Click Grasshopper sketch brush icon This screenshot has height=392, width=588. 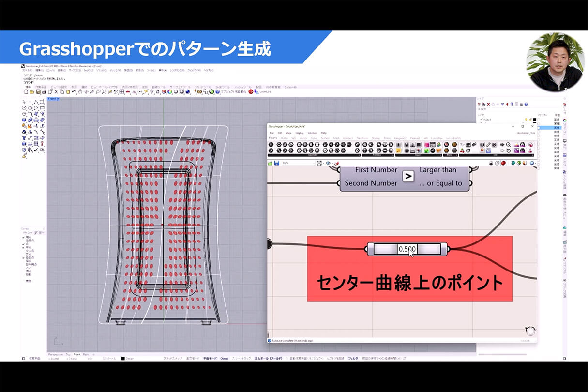(337, 163)
